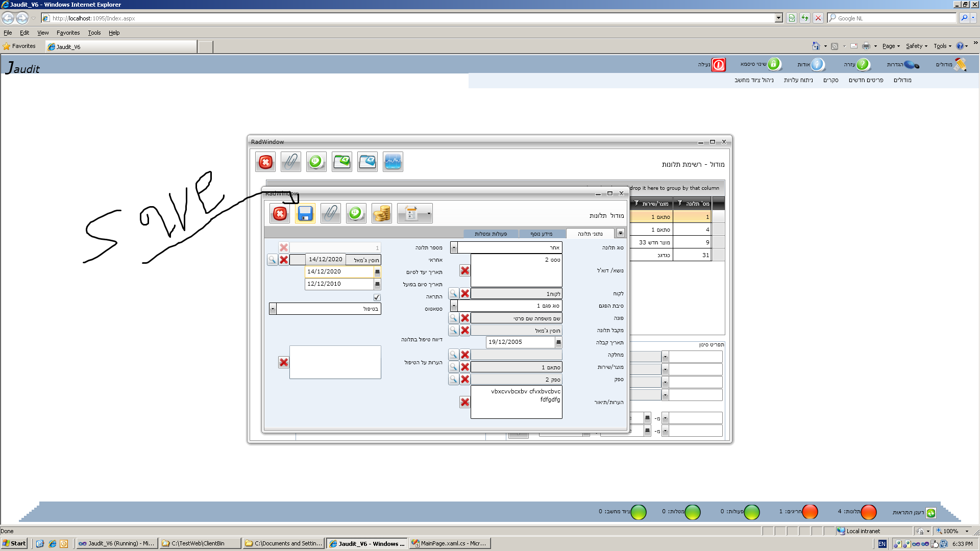Search responsible person next to חוסין ג'מאל date row
This screenshot has height=551, width=980.
tap(272, 260)
